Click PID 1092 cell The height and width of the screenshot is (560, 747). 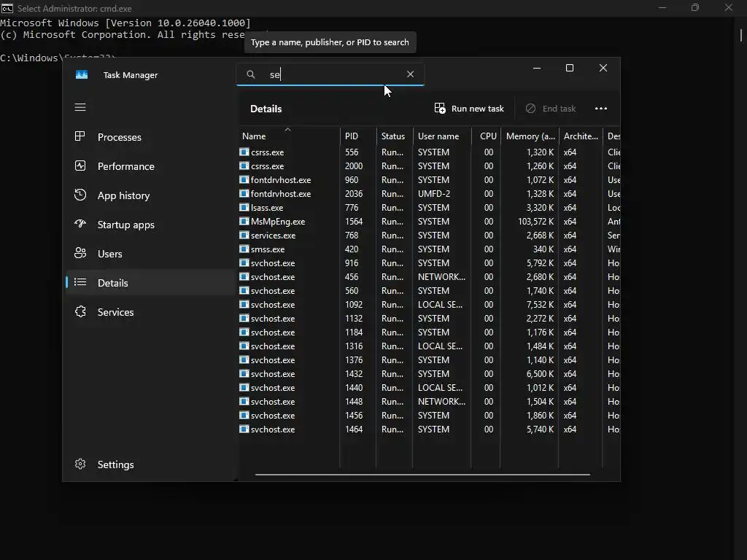354,304
